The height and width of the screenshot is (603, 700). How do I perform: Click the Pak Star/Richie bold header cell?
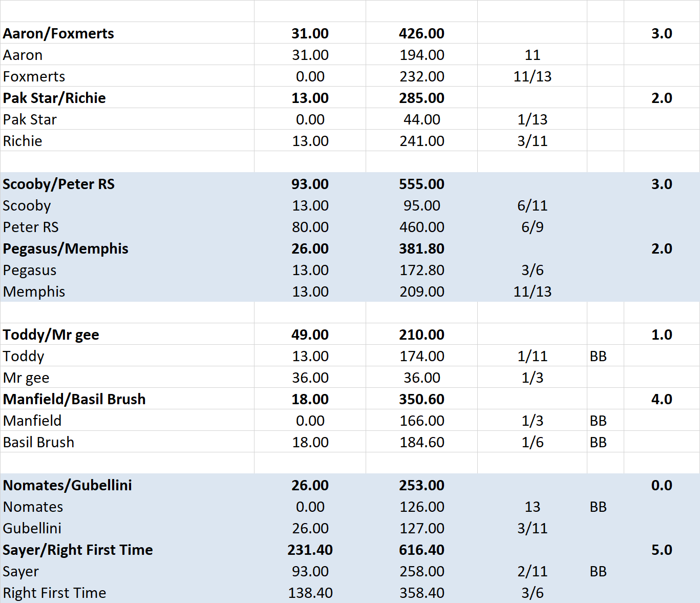point(54,98)
